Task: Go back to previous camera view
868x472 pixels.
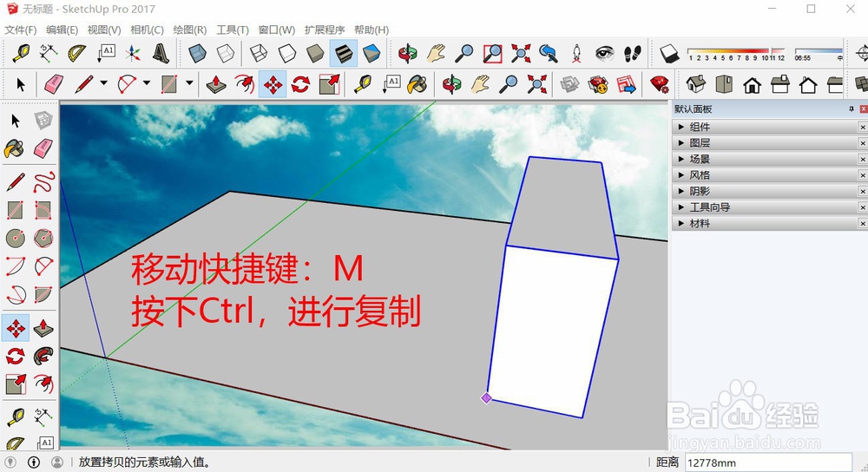Action: click(548, 53)
